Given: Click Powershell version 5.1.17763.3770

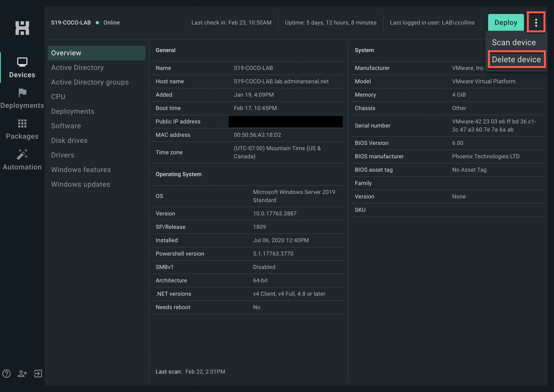Looking at the screenshot, I should click(x=273, y=253).
